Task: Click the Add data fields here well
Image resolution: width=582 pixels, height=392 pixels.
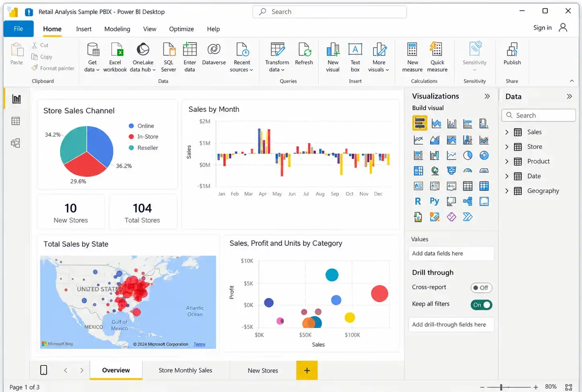Action: click(451, 253)
